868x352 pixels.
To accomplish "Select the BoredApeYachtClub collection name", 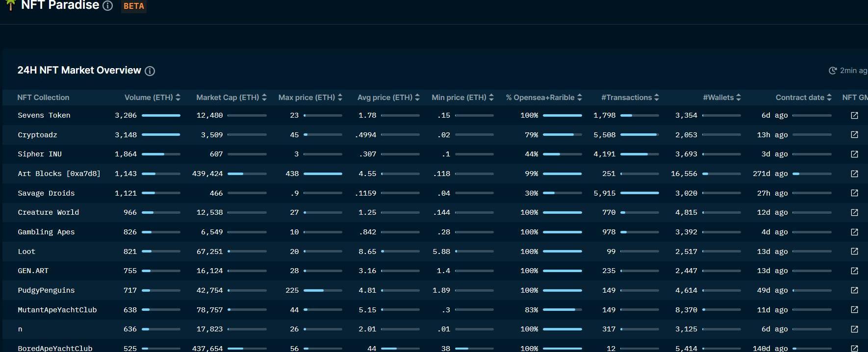I will [55, 348].
